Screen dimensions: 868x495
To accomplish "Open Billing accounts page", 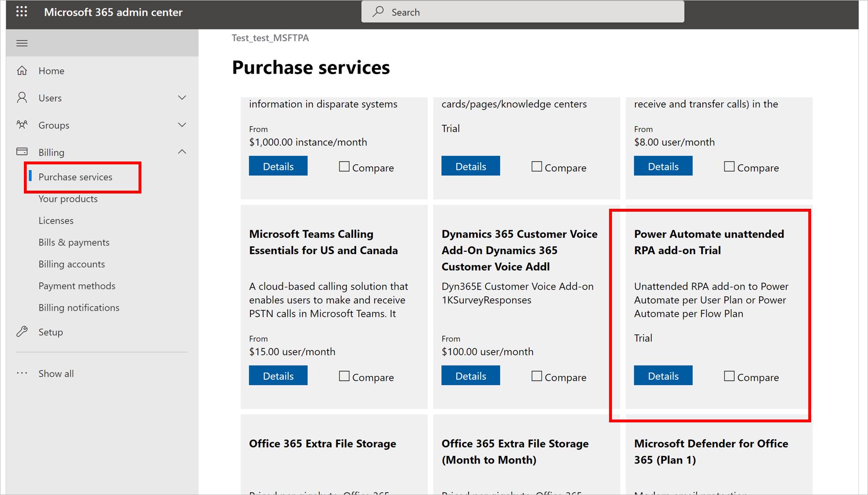I will tap(72, 264).
